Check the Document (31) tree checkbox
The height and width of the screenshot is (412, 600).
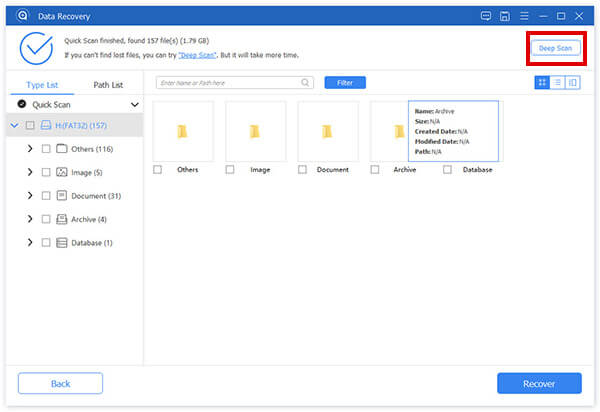click(x=46, y=195)
